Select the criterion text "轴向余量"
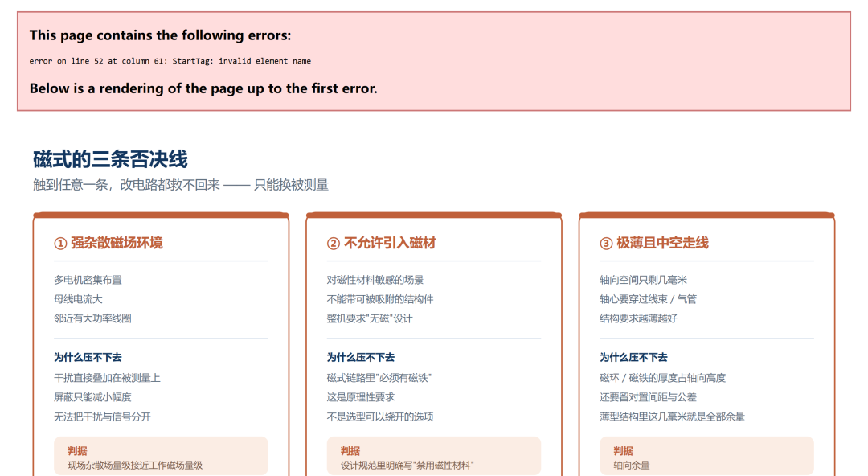 tap(632, 466)
